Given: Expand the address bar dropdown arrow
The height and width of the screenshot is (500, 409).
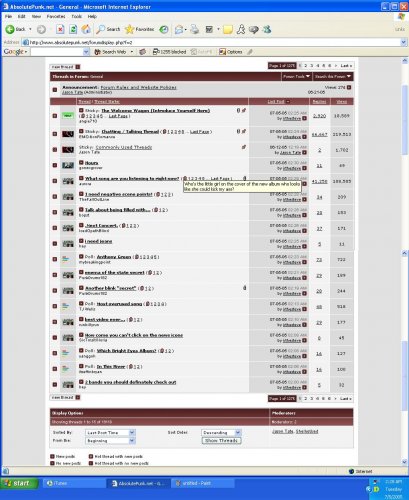Looking at the screenshot, I should (403, 42).
